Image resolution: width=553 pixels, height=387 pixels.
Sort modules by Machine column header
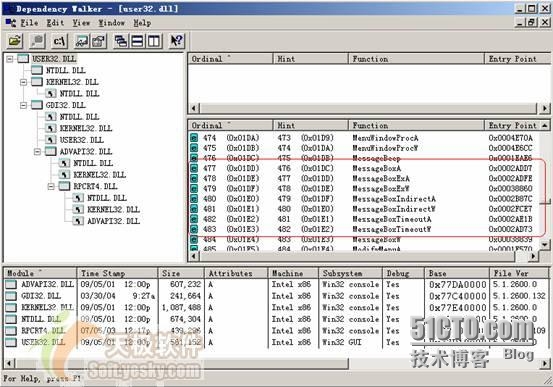click(293, 273)
